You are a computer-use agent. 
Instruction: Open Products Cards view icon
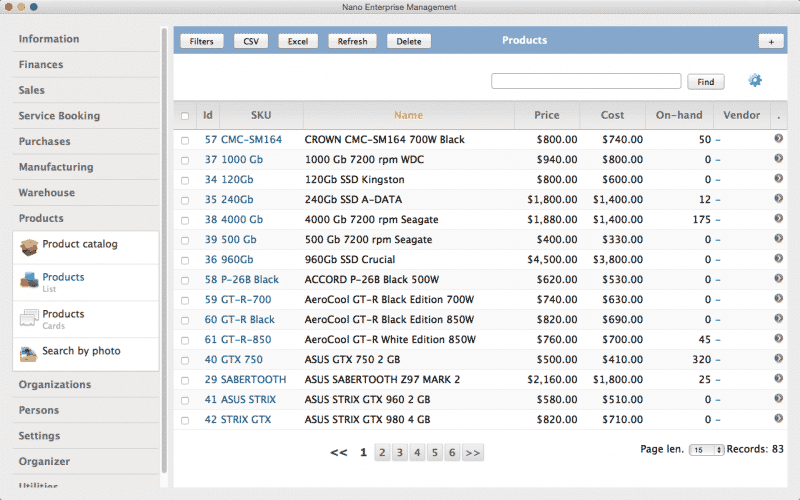click(x=29, y=319)
